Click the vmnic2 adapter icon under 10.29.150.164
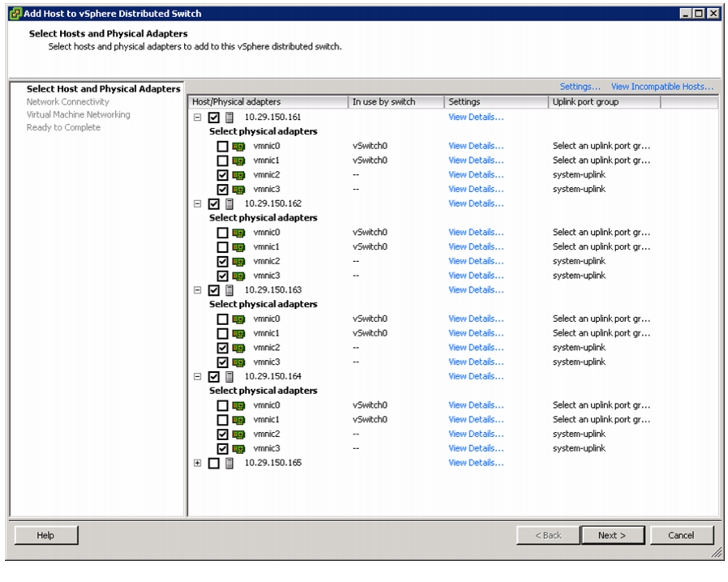 pyautogui.click(x=238, y=434)
